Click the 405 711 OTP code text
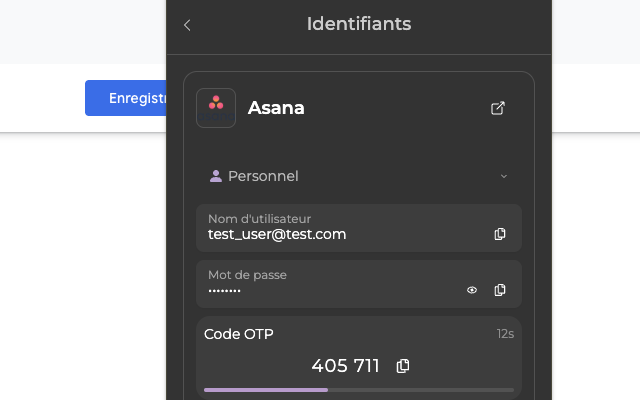This screenshot has height=400, width=640. [346, 366]
